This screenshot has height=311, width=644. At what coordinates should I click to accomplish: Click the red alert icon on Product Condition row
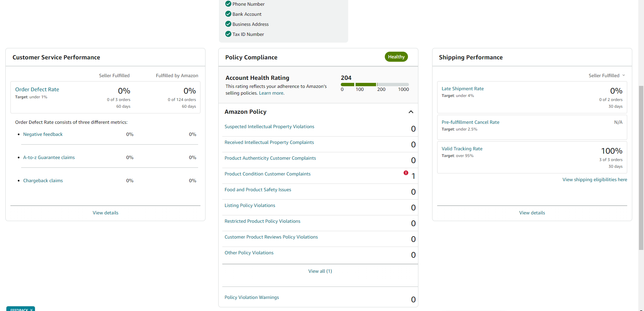coord(406,173)
